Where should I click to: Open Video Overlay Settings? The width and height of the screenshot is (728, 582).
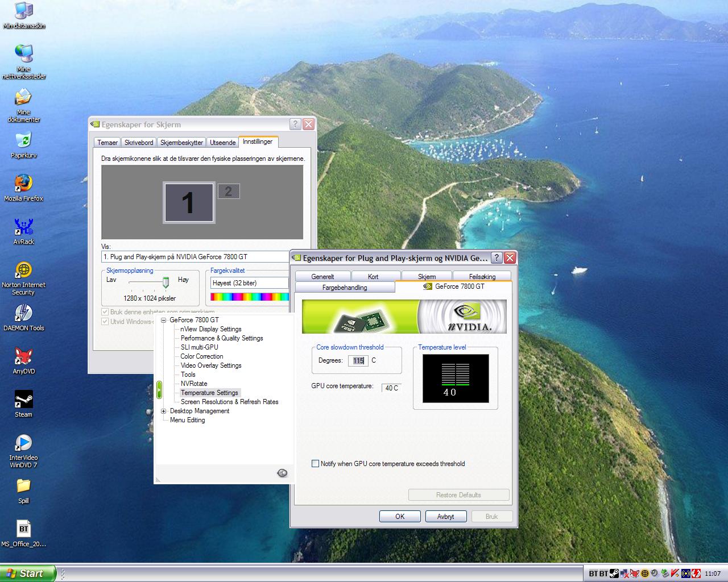coord(211,365)
